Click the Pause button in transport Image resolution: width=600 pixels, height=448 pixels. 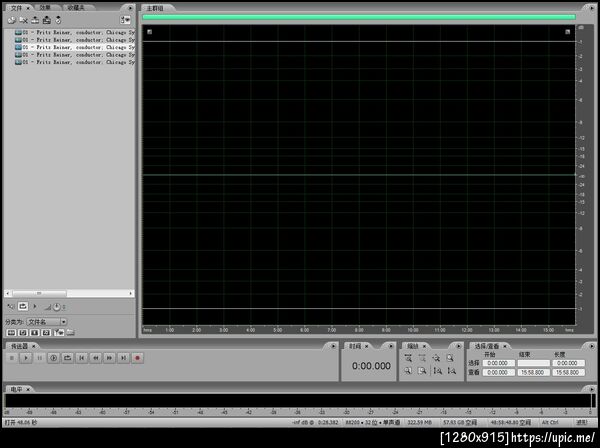click(x=39, y=358)
